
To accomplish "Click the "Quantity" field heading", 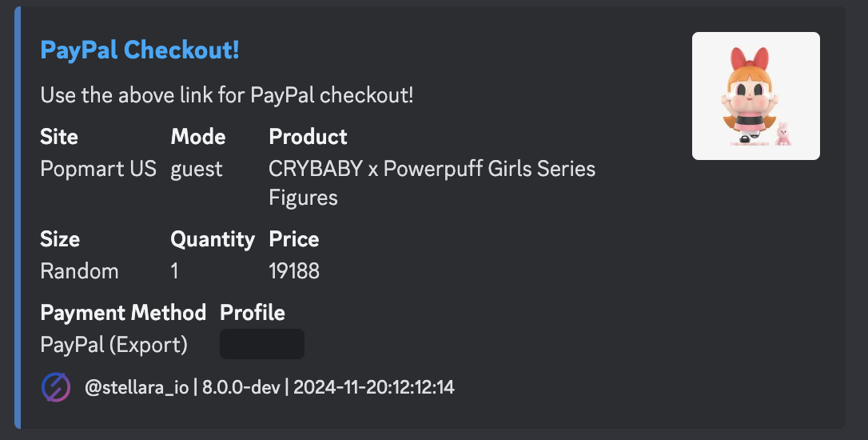I will pyautogui.click(x=213, y=239).
